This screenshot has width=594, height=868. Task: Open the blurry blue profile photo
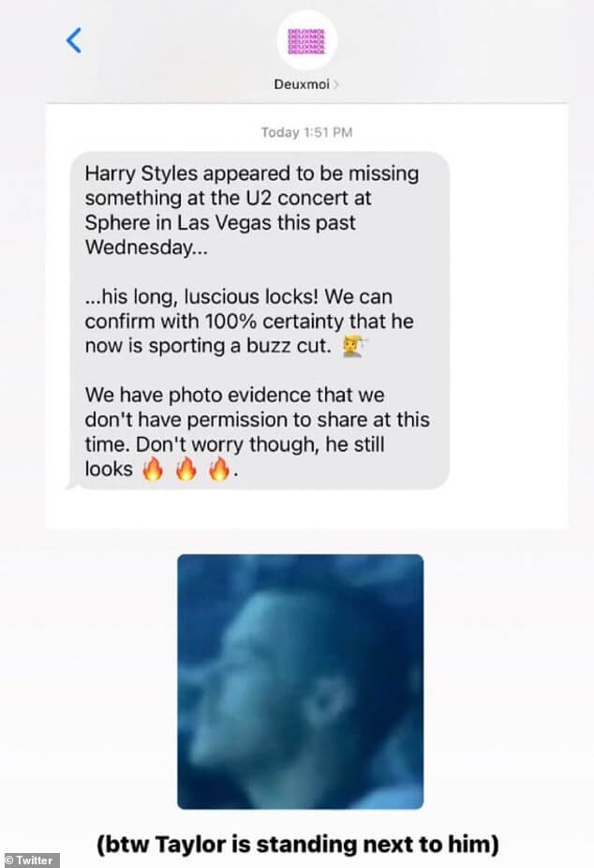301,681
